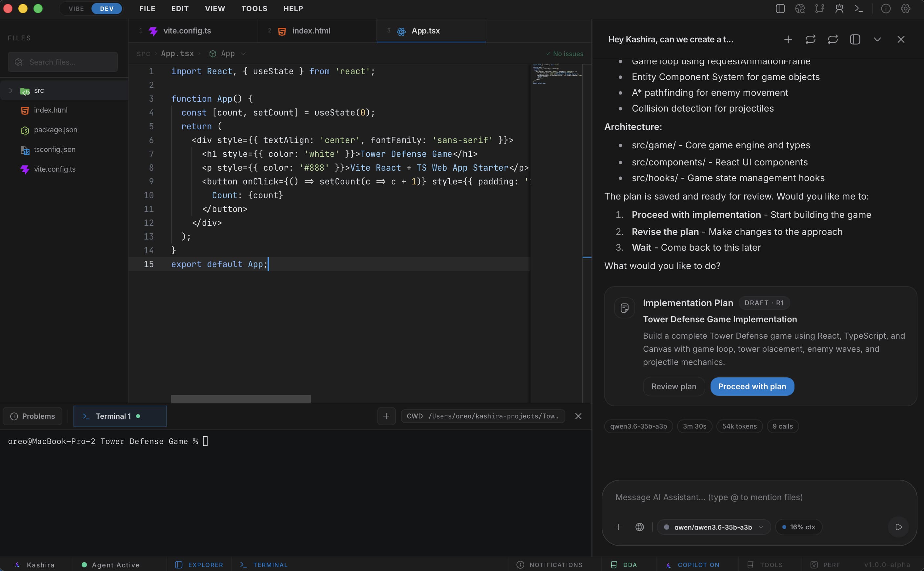The height and width of the screenshot is (571, 924).
Task: Close the AI chat panel
Action: [901, 39]
